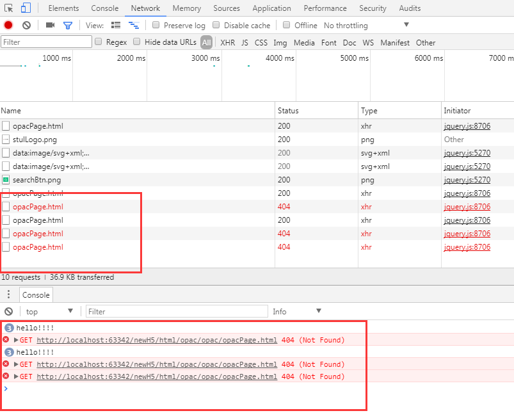Filter requests by Manifest

click(395, 43)
